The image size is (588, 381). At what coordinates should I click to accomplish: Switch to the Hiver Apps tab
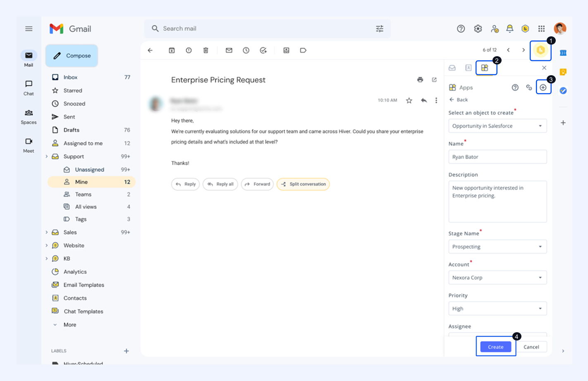coord(485,68)
